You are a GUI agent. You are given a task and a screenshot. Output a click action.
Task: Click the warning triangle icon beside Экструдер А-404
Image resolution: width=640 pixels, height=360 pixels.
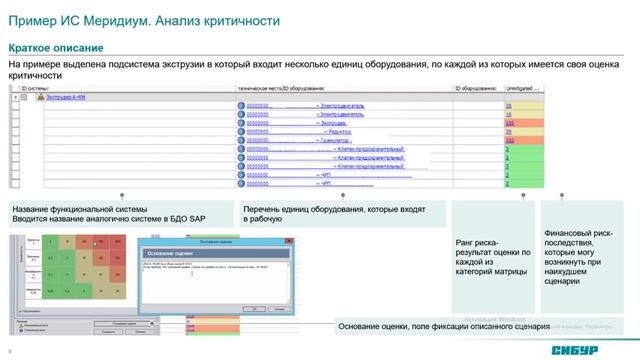(41, 97)
